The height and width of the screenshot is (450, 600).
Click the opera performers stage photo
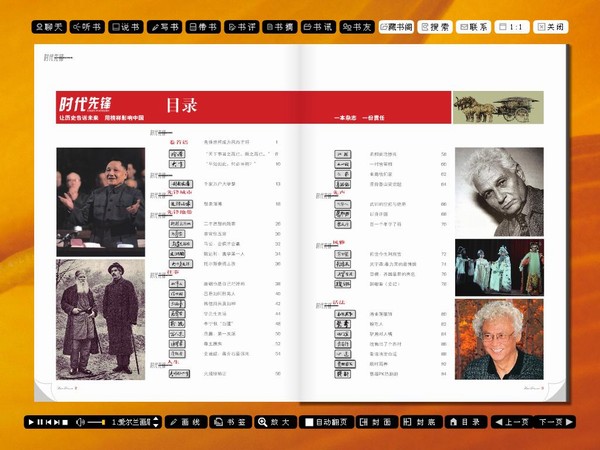click(499, 267)
